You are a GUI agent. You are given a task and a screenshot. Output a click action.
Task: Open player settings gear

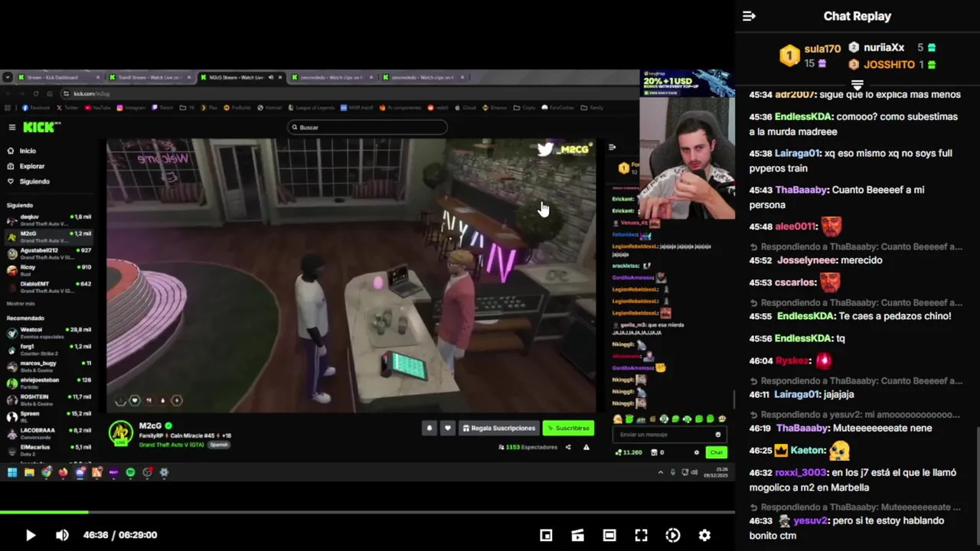704,535
